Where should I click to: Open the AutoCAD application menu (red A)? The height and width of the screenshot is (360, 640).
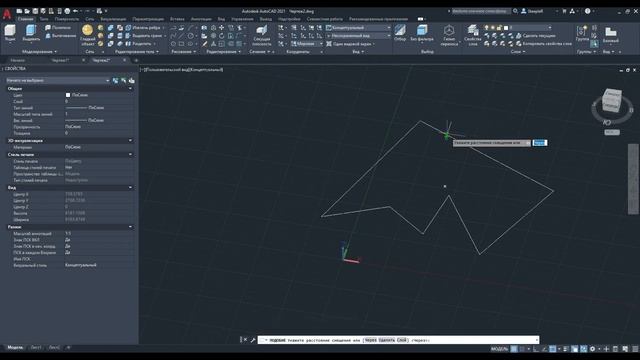(x=7, y=14)
